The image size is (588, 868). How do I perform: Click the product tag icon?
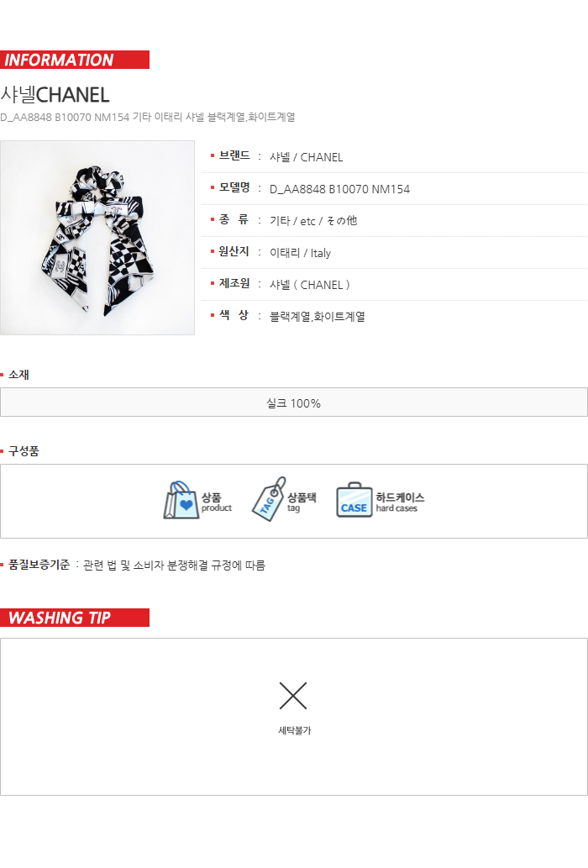(269, 499)
